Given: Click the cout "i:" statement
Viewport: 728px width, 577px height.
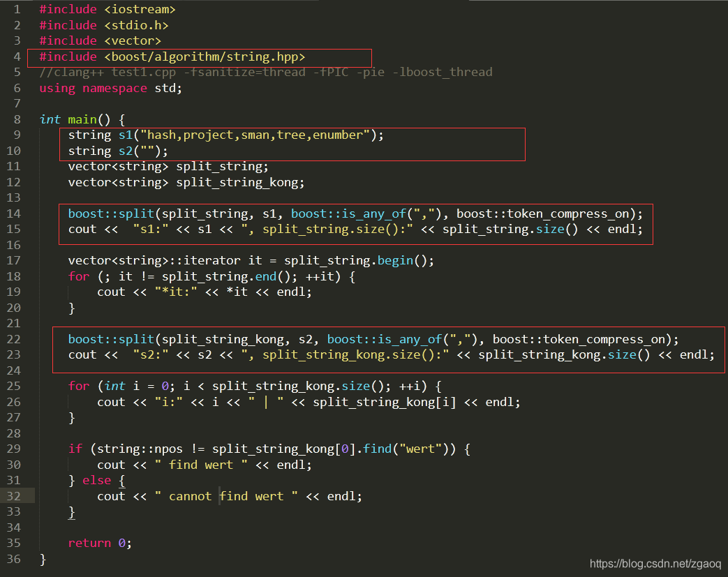Looking at the screenshot, I should pos(309,402).
